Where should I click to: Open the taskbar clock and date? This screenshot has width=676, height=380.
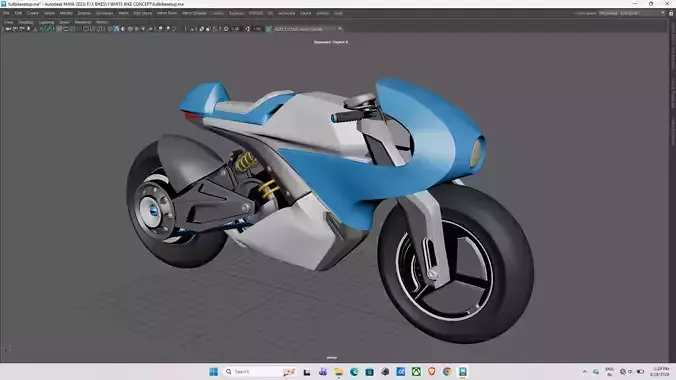[660, 372]
